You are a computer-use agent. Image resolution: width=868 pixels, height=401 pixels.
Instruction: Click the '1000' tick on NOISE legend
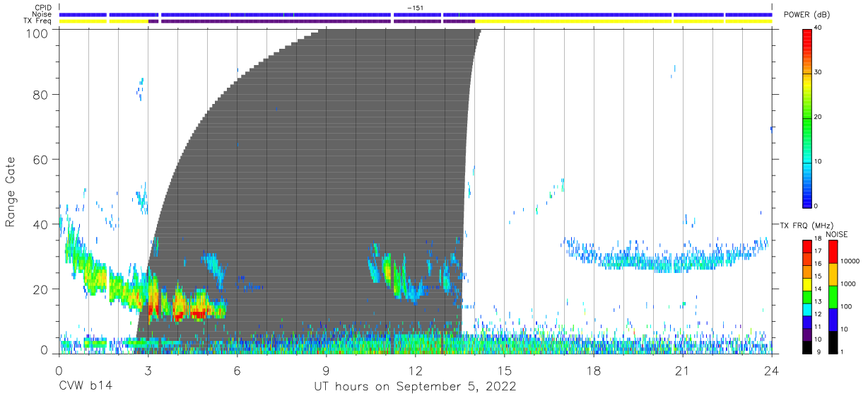(848, 284)
